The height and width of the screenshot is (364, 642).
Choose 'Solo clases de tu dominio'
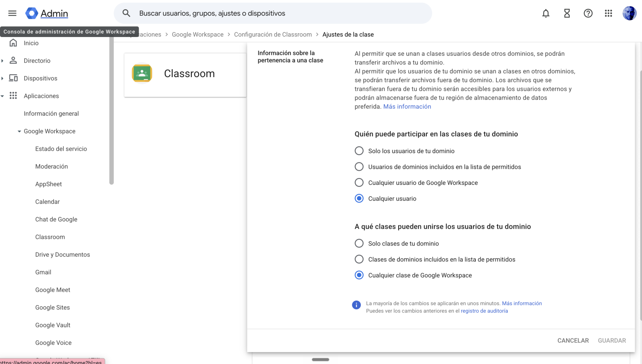click(x=397, y=243)
